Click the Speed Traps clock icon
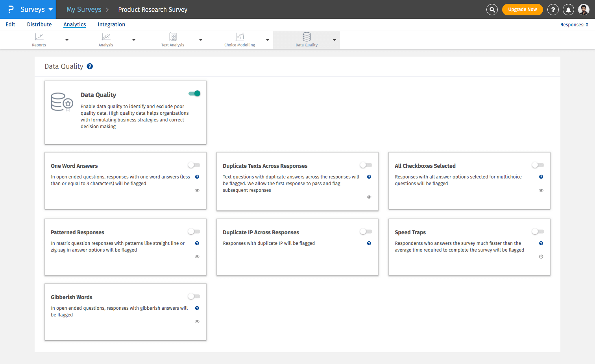This screenshot has height=364, width=595. tap(541, 257)
